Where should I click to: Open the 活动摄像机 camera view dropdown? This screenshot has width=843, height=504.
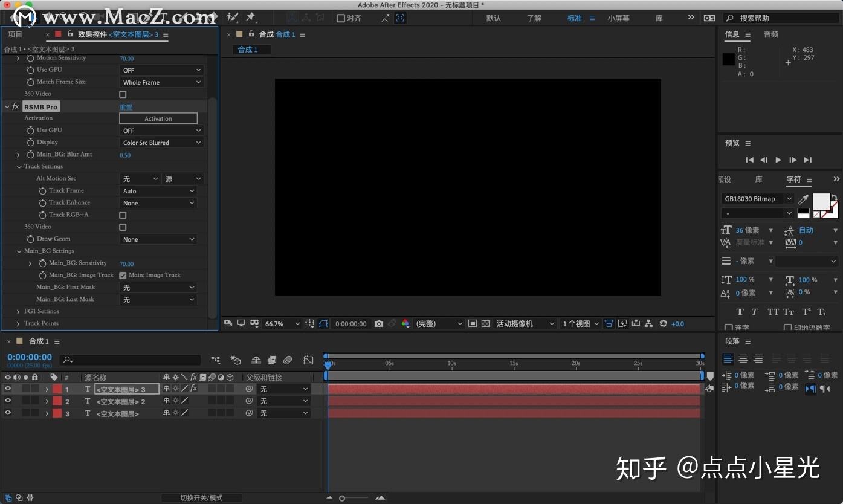tap(525, 324)
